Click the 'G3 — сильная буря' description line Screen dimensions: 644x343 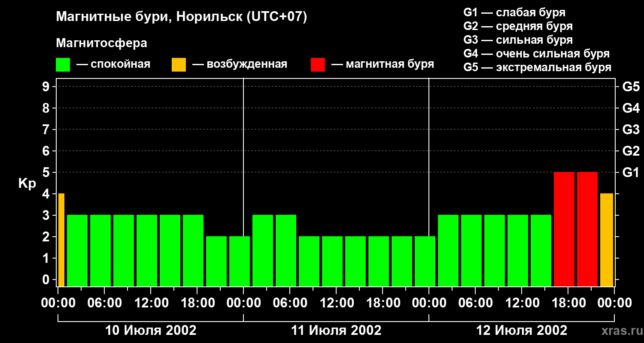point(518,40)
